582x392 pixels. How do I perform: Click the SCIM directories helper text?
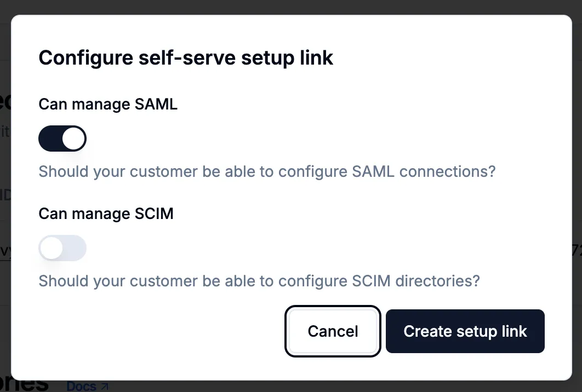coord(259,281)
